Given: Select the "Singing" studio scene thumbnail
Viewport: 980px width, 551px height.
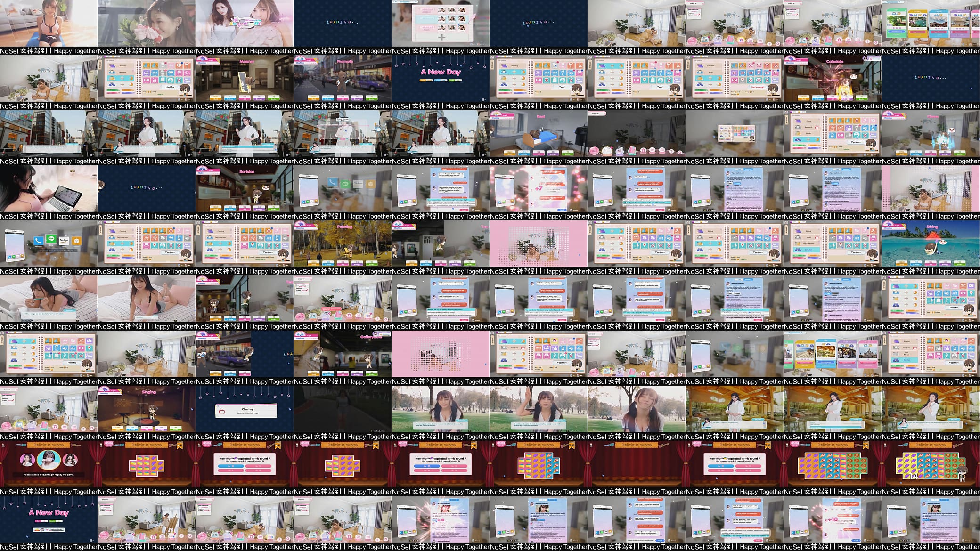Looking at the screenshot, I should coord(147,409).
